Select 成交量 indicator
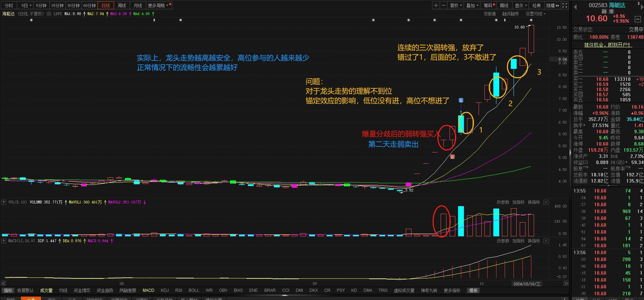The image size is (644, 300). pos(46,290)
